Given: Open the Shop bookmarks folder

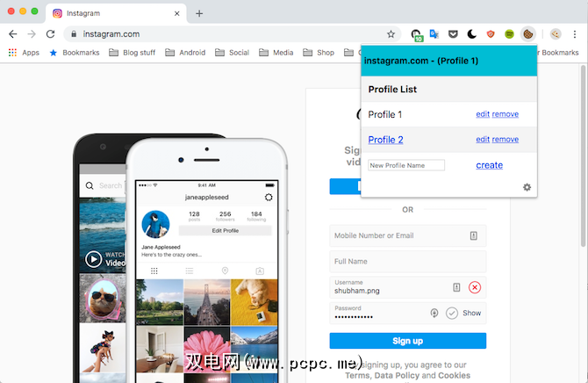Looking at the screenshot, I should (319, 53).
